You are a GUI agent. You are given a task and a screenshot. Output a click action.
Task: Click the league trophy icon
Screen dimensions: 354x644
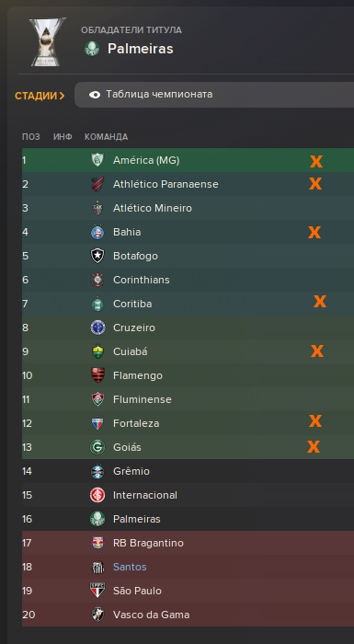click(x=47, y=41)
